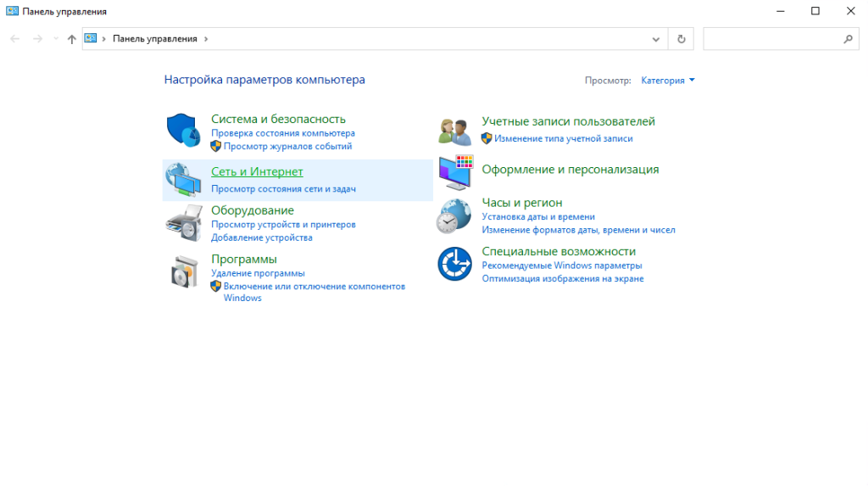Click the Back arrow in navigation bar

click(15, 39)
